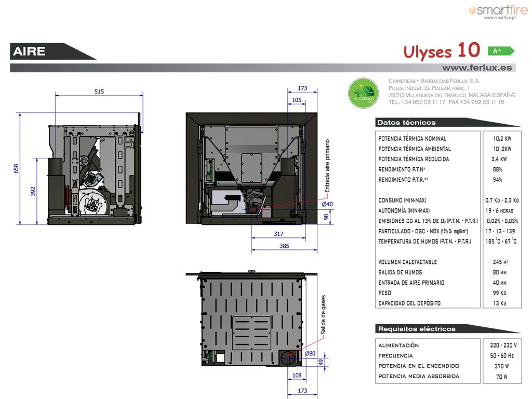Click the 80 mm value
Screen dimensions: 532x399
click(x=499, y=272)
